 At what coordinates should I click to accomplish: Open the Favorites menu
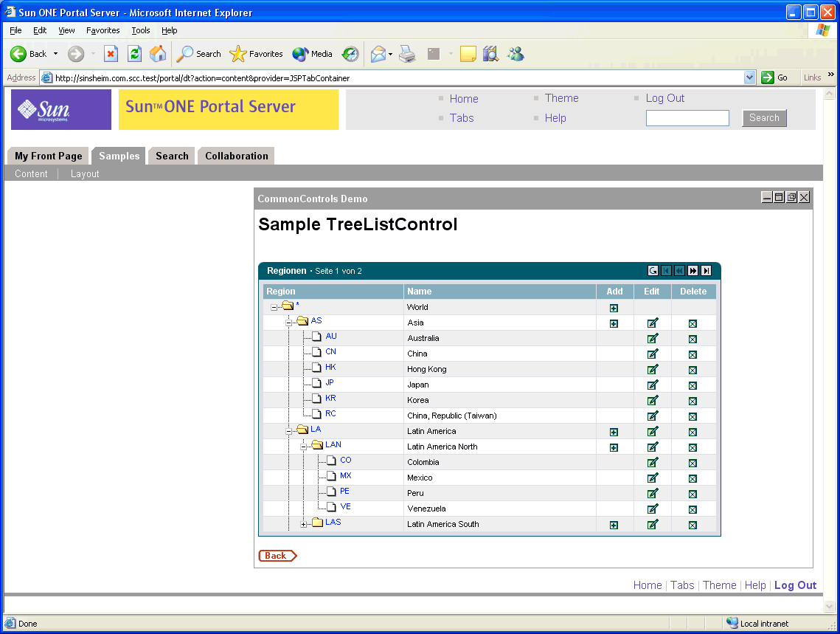pos(103,30)
